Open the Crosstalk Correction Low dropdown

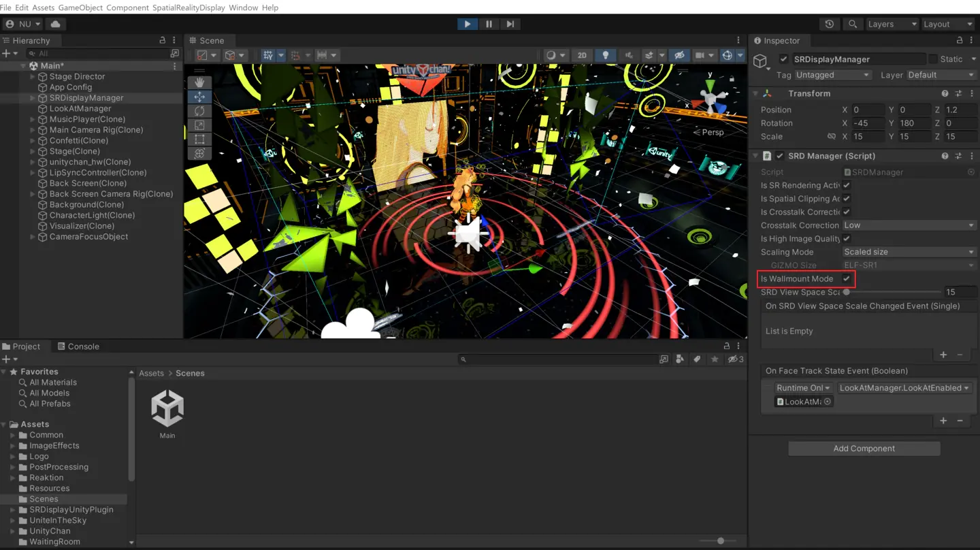(909, 225)
